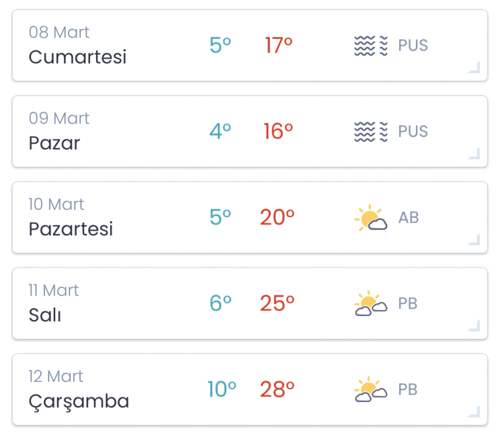
Task: Expand the Pazartesi card corner arrow
Action: tap(474, 239)
